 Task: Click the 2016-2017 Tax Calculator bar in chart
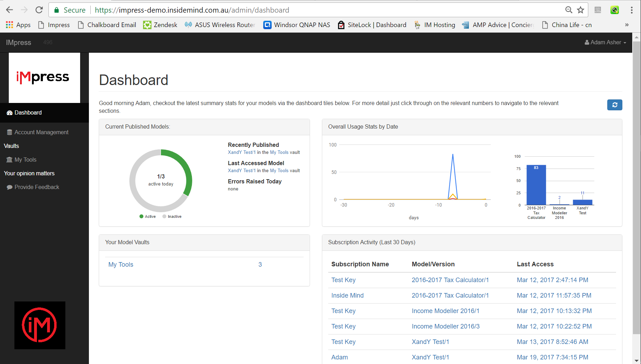(x=536, y=185)
